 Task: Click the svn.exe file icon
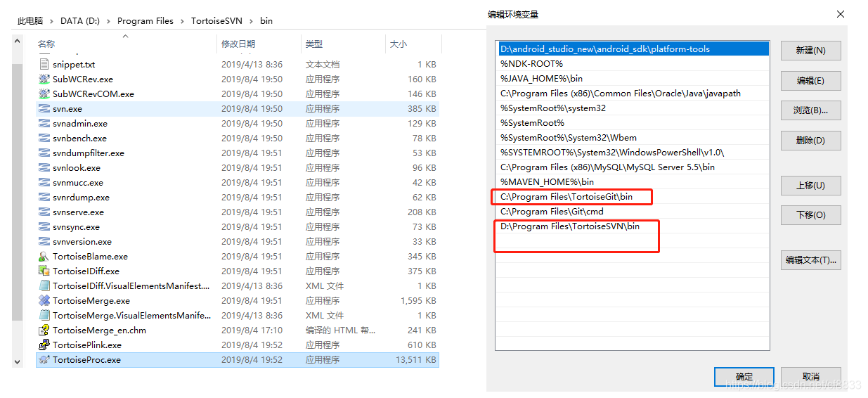coord(44,109)
